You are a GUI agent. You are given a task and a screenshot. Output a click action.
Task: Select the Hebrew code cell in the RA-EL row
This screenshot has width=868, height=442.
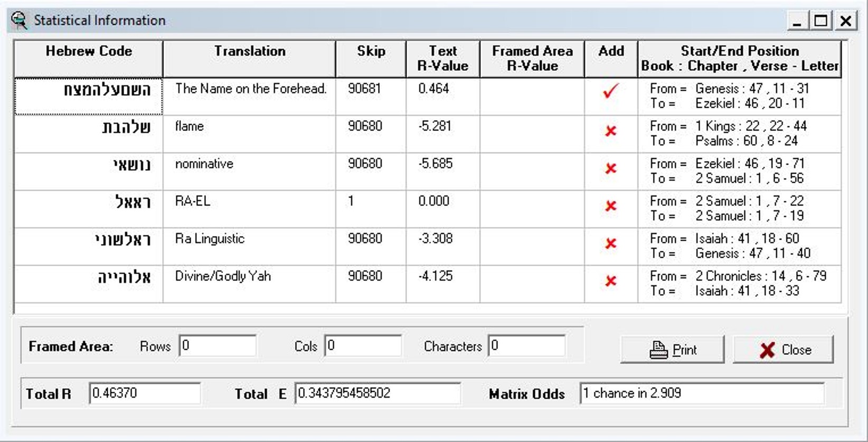[x=89, y=209]
